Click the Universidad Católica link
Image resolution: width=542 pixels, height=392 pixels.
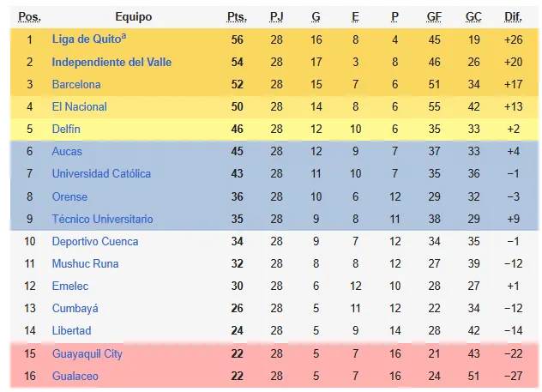pyautogui.click(x=101, y=173)
